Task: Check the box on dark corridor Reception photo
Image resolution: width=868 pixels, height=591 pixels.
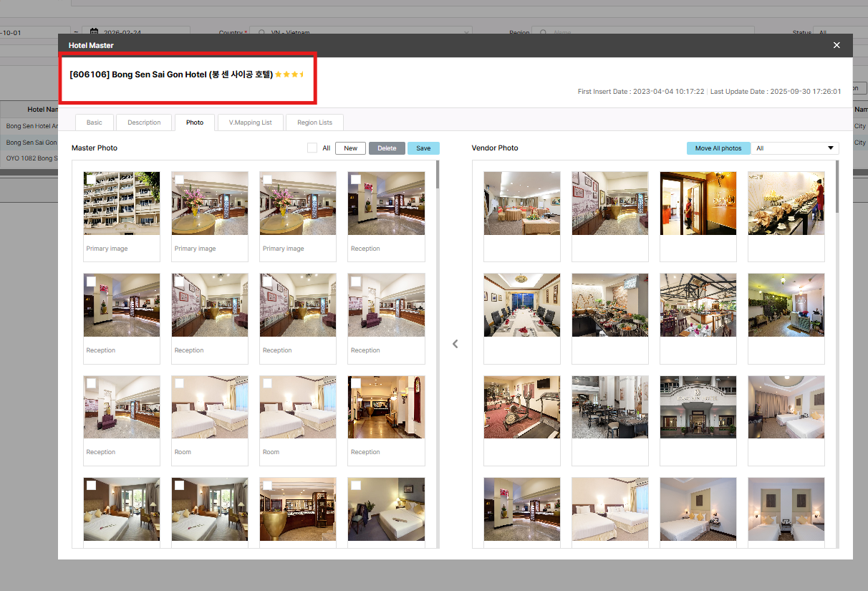Action: [356, 384]
